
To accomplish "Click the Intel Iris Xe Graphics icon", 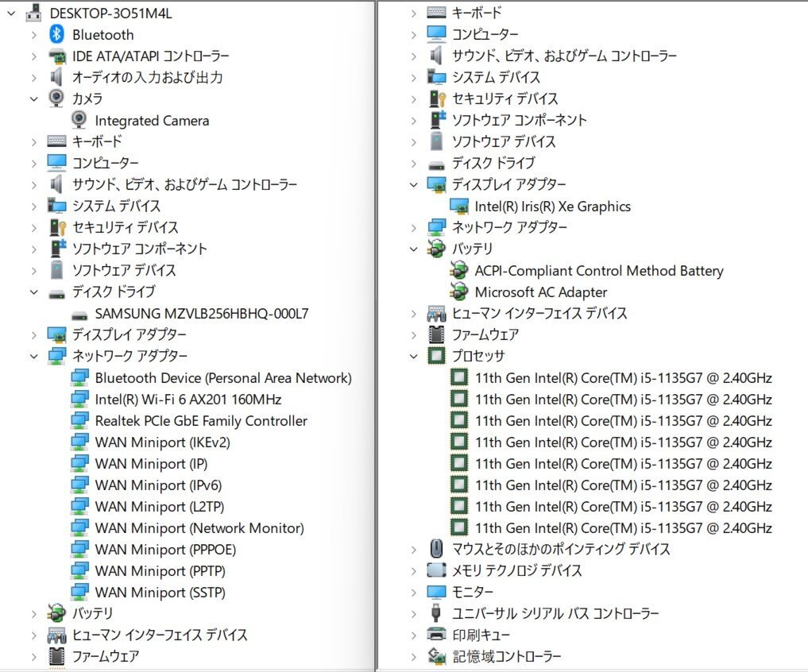I will 458,207.
